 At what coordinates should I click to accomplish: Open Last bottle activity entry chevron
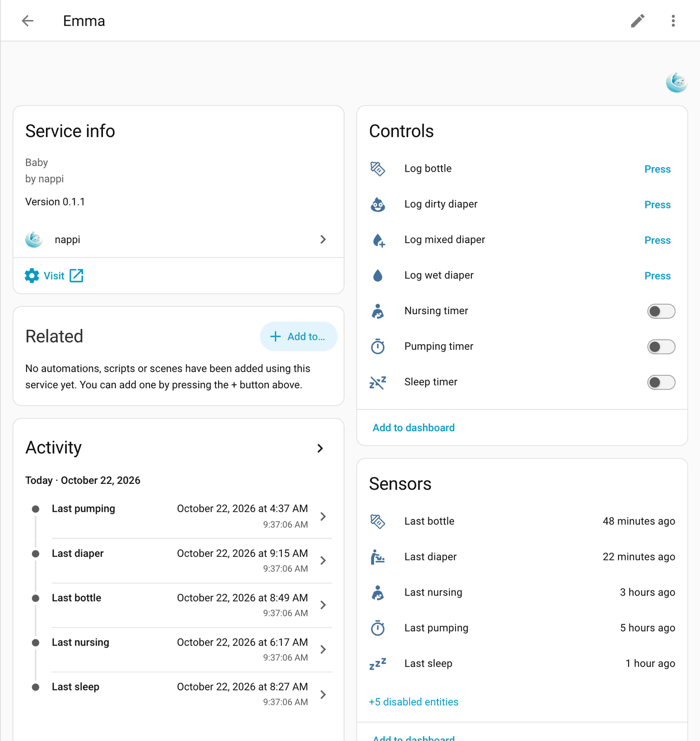click(x=323, y=605)
